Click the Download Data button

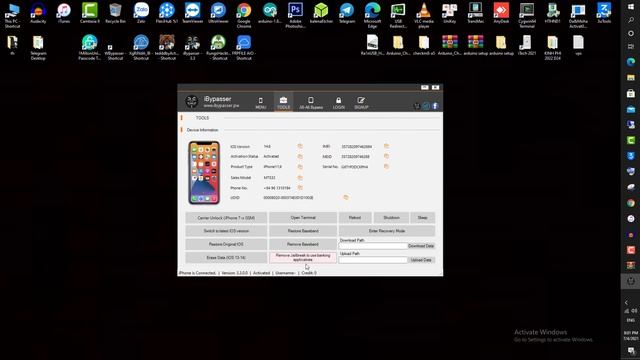(x=421, y=246)
